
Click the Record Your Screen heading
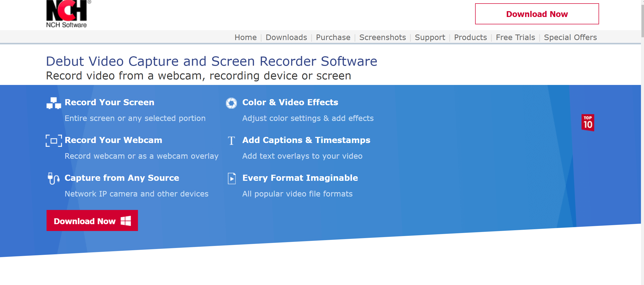click(x=109, y=102)
